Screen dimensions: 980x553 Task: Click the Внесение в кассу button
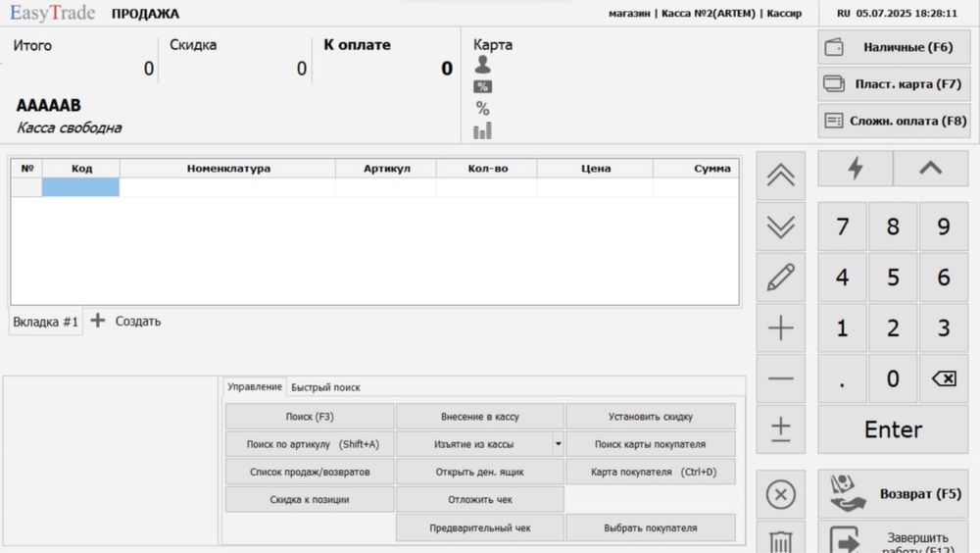click(480, 417)
